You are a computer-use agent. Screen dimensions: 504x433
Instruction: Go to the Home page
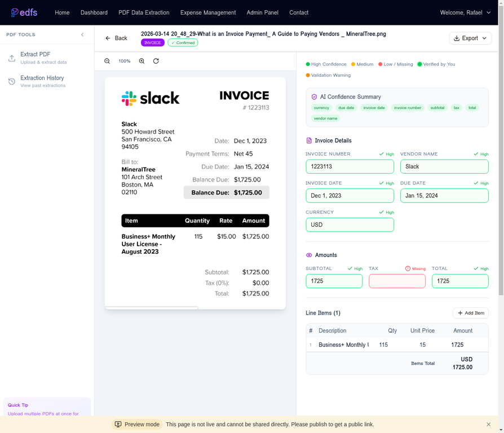tap(62, 12)
